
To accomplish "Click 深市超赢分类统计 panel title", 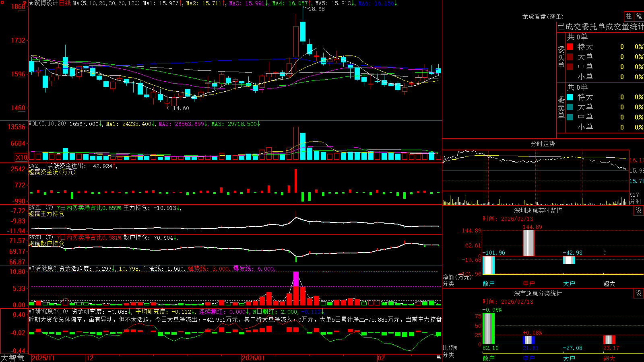I will [x=538, y=293].
